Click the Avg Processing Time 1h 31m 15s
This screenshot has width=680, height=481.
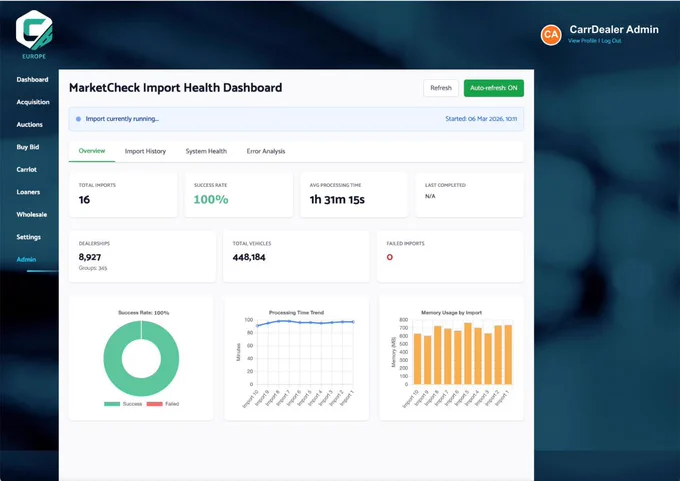[x=337, y=200]
